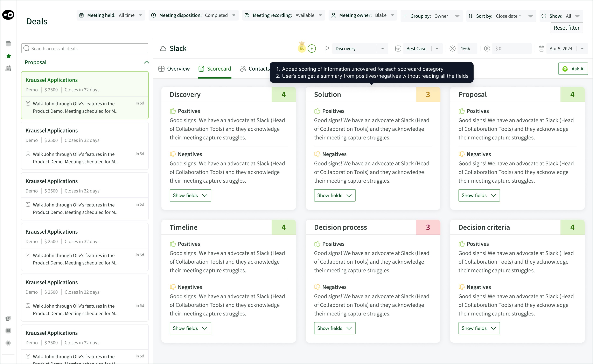Expand Show fields under Discovery card
The image size is (593, 364).
point(190,195)
